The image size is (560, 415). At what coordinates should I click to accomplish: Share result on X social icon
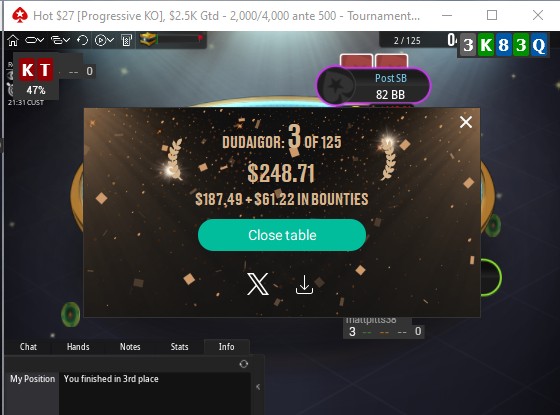click(258, 284)
